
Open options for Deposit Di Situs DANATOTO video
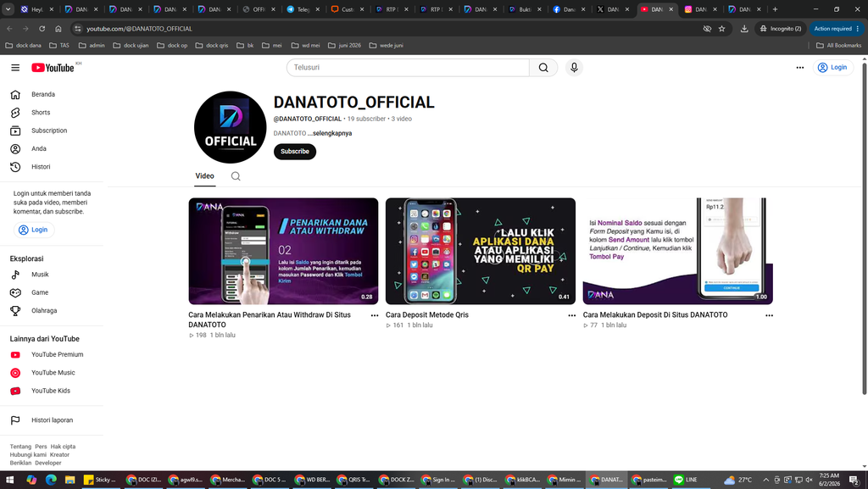click(x=769, y=315)
